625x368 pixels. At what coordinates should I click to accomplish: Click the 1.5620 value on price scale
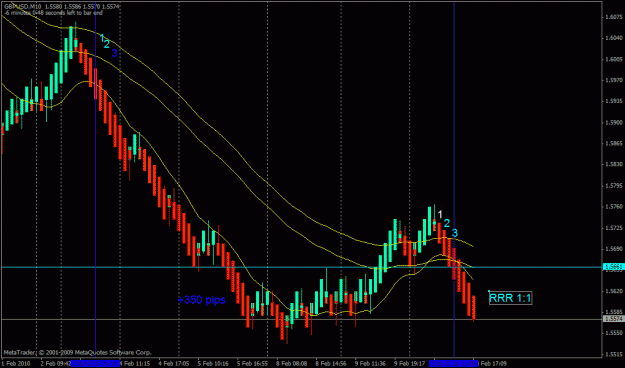coord(613,291)
